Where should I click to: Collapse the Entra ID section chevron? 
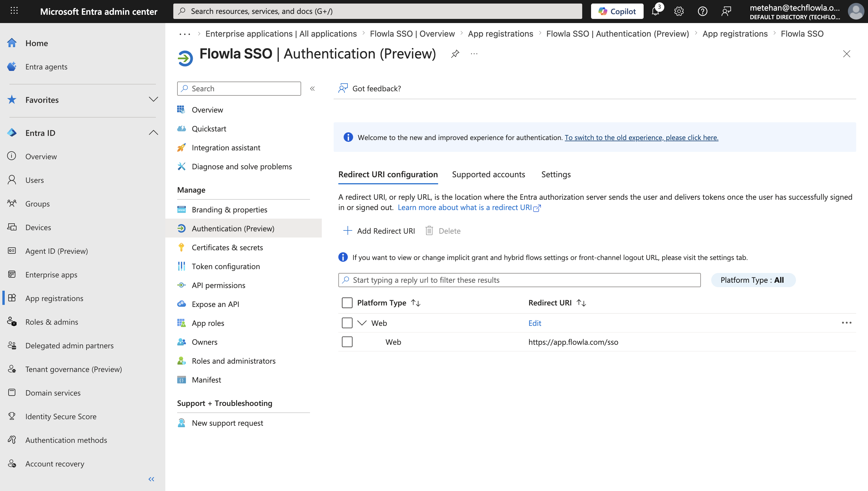(x=153, y=133)
